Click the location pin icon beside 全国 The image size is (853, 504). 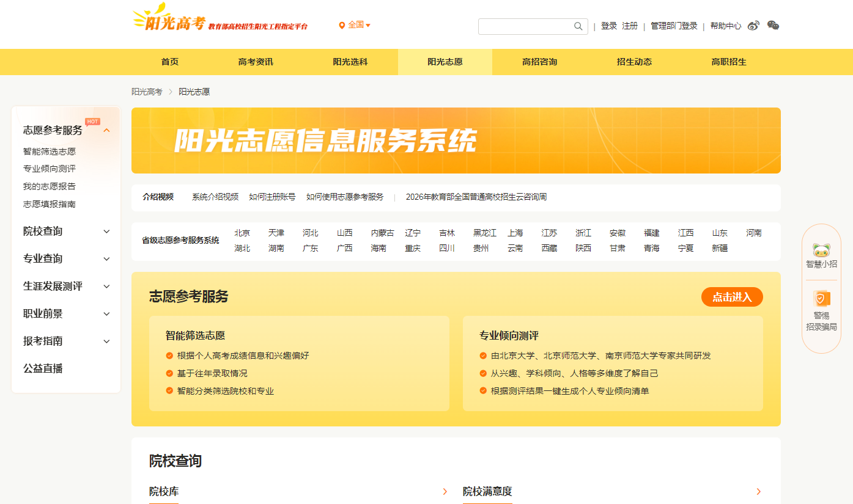tap(342, 25)
